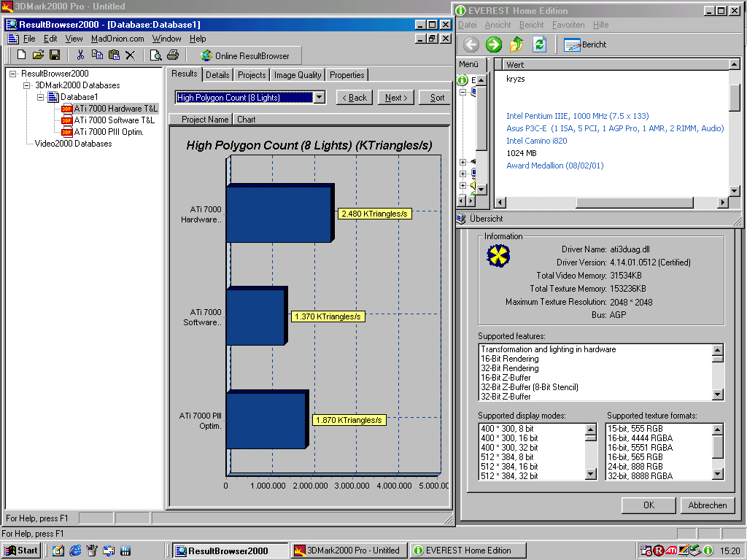This screenshot has height=560, width=747.
Task: Open the View menu in ResultBrowser2000
Action: coord(74,39)
